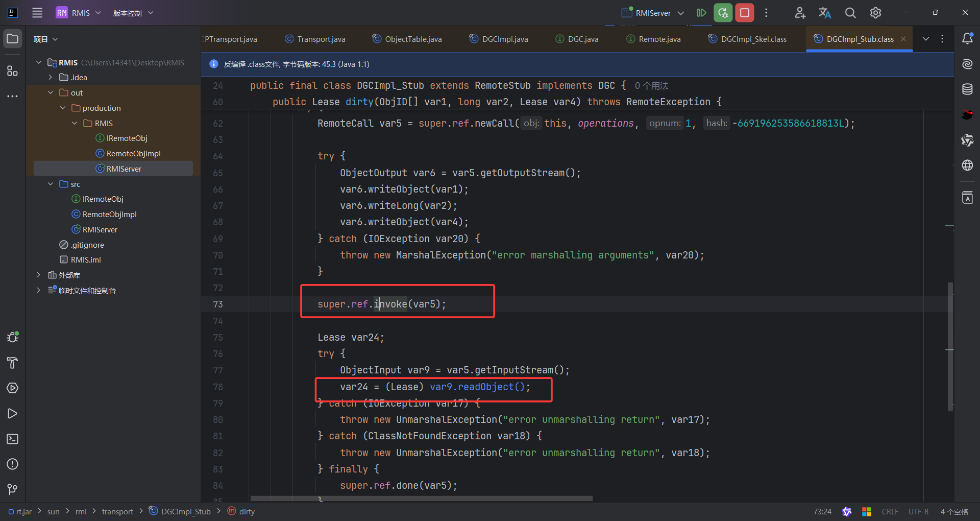Open Code With Me user icon
This screenshot has height=521, width=980.
tap(800, 13)
